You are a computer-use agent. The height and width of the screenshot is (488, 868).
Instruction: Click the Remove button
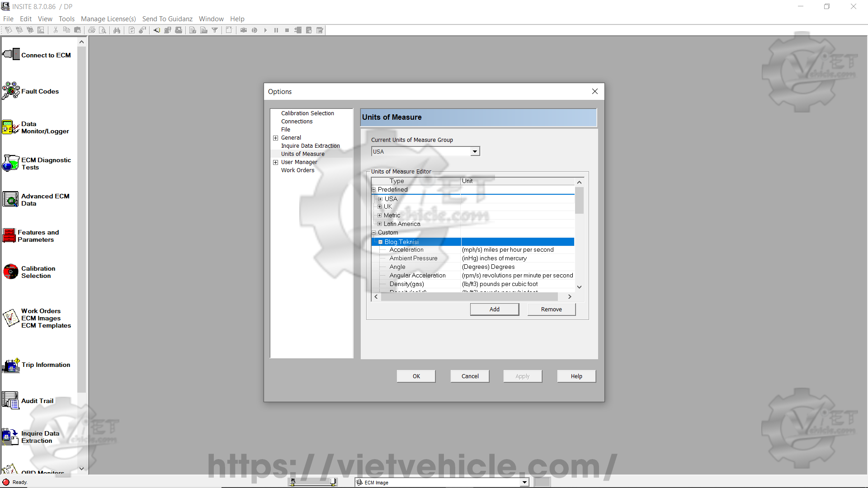pos(551,310)
